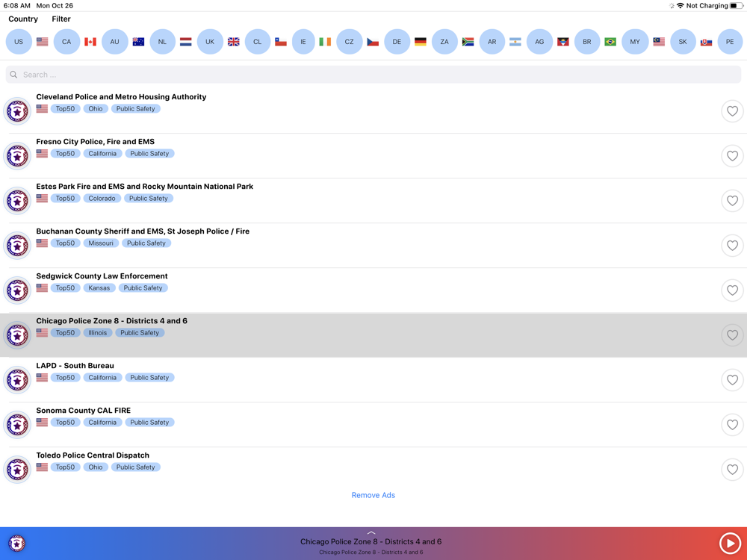
Task: Select the PE country circle
Action: coord(730,41)
